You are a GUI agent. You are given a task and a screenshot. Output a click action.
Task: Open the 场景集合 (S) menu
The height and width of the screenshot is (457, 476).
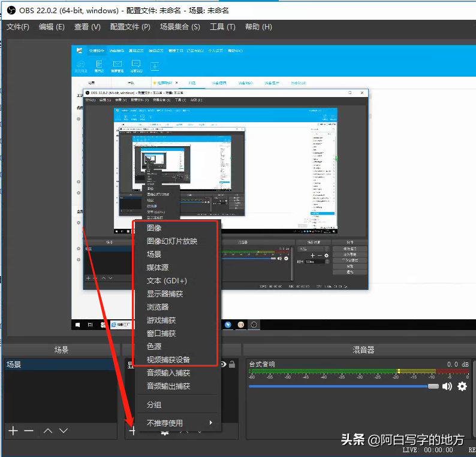pyautogui.click(x=180, y=27)
